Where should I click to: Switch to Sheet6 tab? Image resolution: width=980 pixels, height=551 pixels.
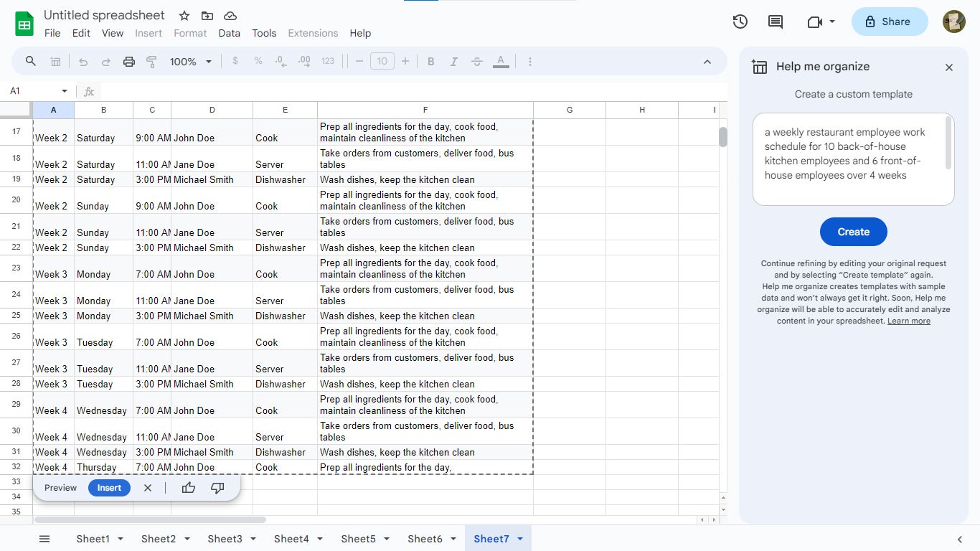pyautogui.click(x=425, y=539)
